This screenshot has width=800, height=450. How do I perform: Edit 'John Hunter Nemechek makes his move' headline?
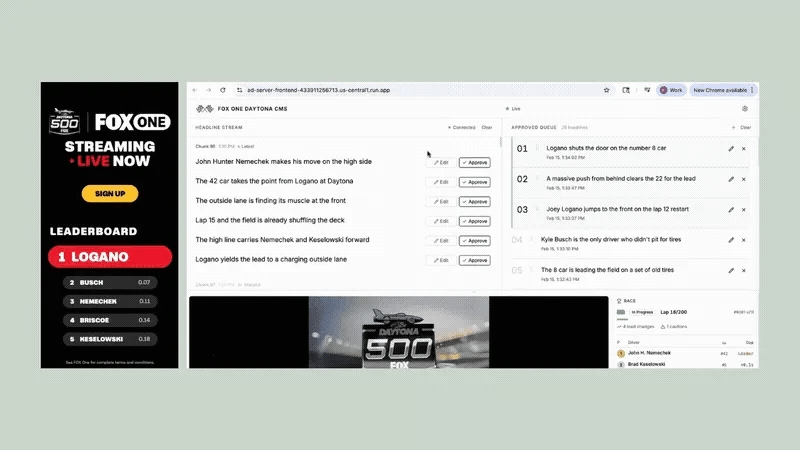point(441,162)
